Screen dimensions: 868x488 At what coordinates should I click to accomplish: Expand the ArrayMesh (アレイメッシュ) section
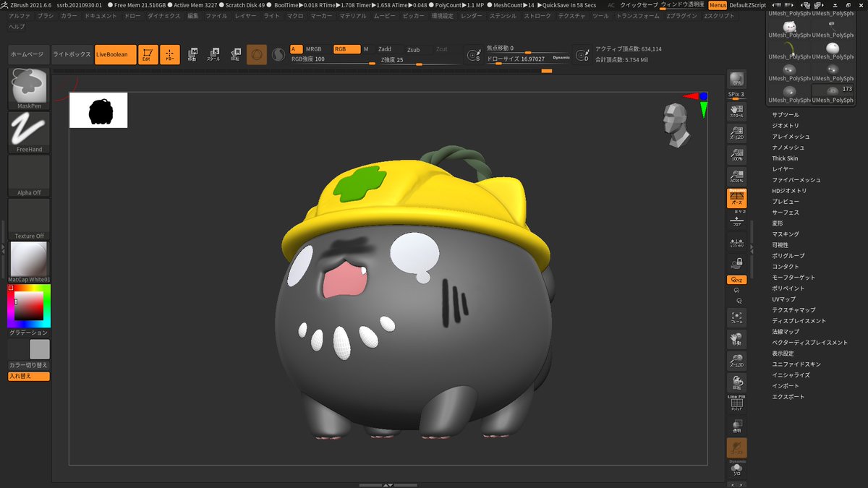tap(791, 137)
